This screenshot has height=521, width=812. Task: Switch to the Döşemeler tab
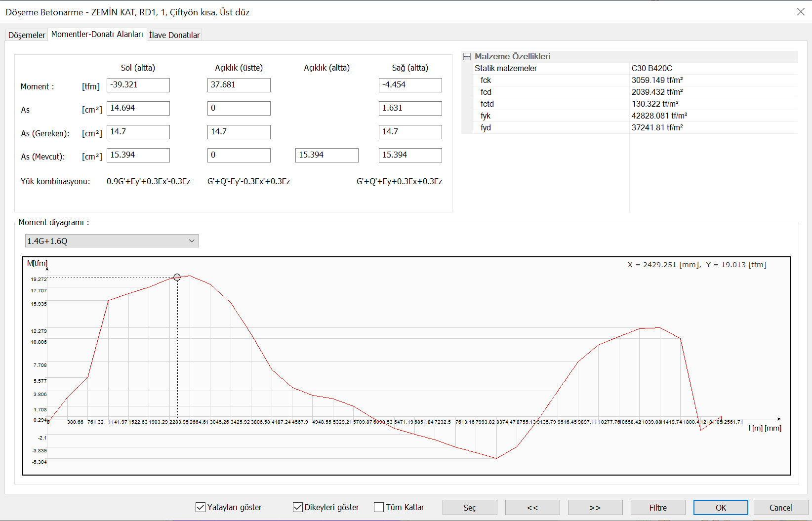click(27, 35)
